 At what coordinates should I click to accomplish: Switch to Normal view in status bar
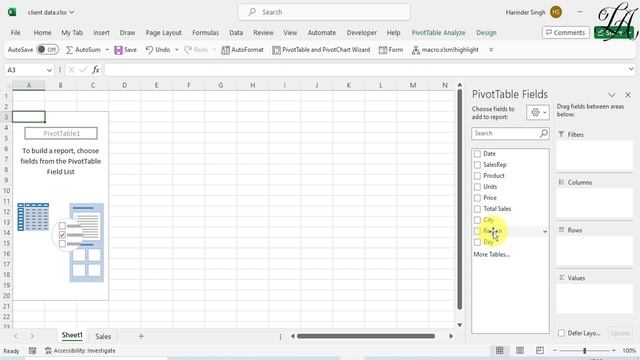click(500, 350)
